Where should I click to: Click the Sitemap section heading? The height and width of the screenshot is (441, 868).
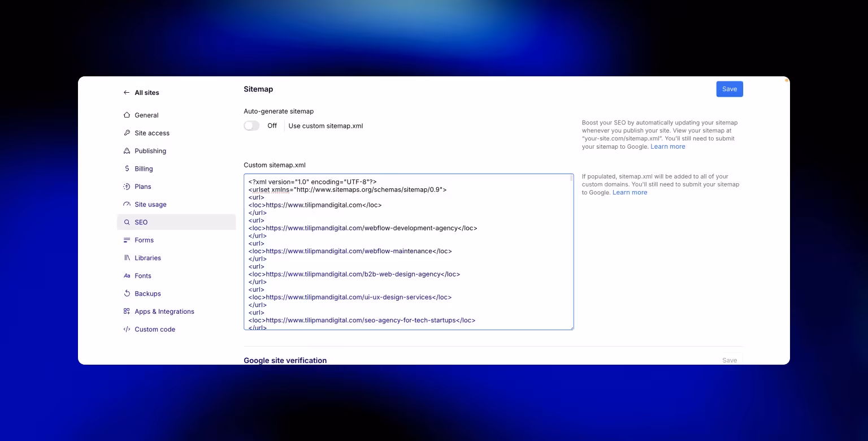coord(258,89)
